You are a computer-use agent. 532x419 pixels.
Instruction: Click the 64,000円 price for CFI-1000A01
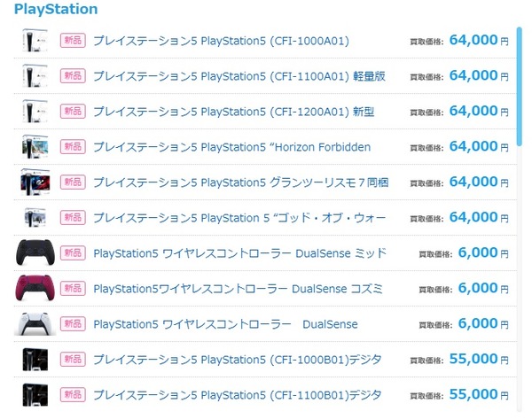(479, 41)
